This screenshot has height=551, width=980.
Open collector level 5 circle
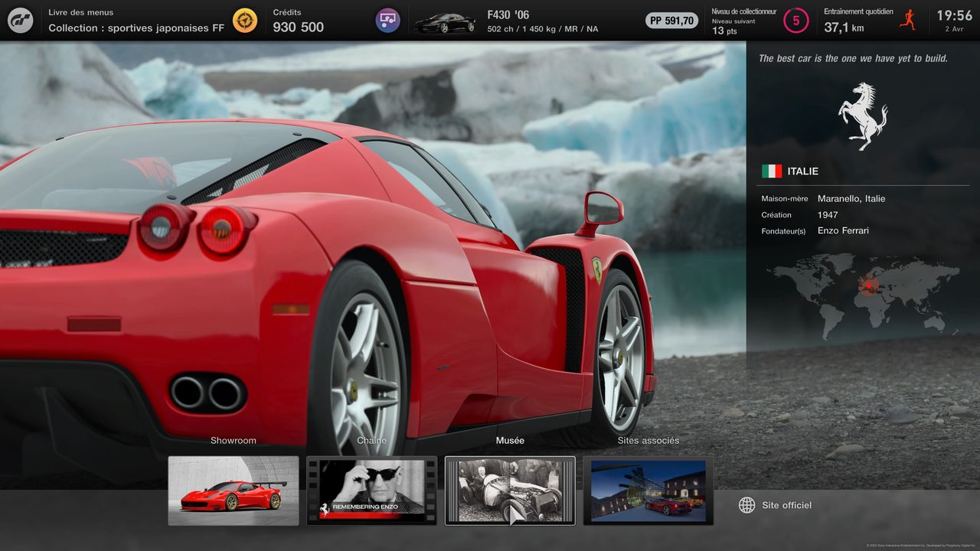tap(795, 21)
